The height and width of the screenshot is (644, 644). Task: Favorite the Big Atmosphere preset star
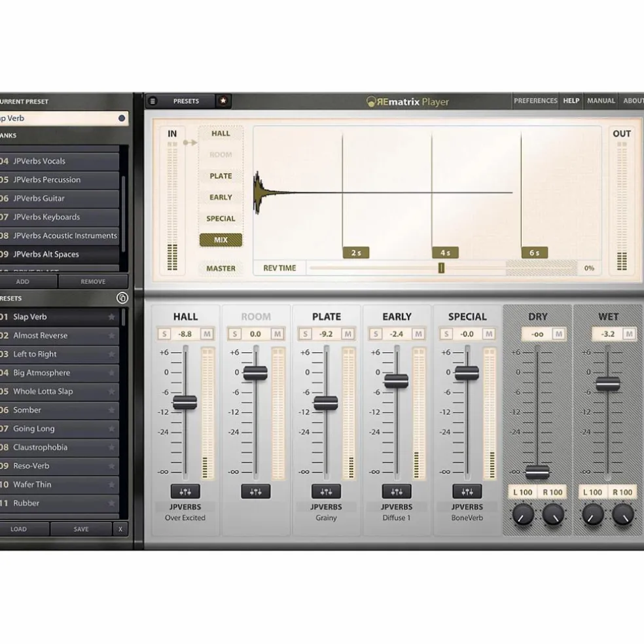tap(111, 373)
